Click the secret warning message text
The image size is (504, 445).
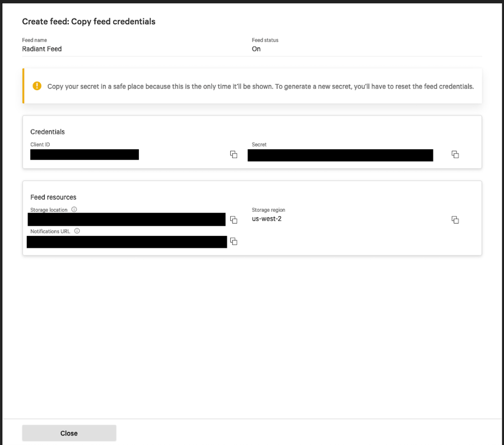pos(260,86)
